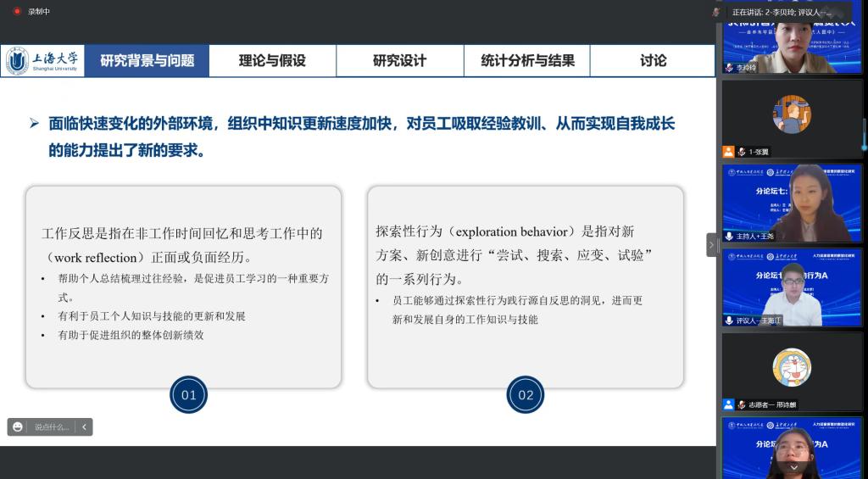Screen dimensions: 868x479
Task: Click the line 的能力提出了新的要求
Action: point(127,149)
